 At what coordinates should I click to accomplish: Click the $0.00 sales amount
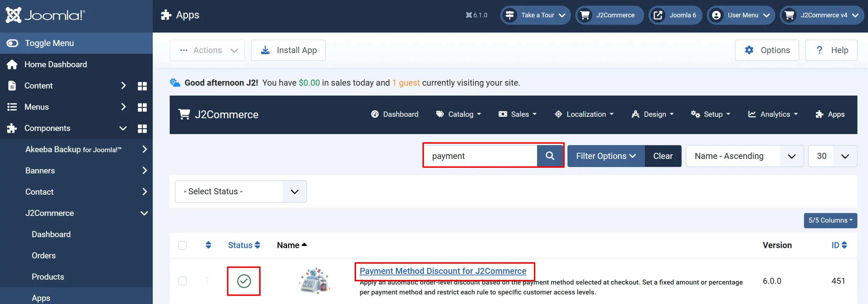(x=309, y=83)
